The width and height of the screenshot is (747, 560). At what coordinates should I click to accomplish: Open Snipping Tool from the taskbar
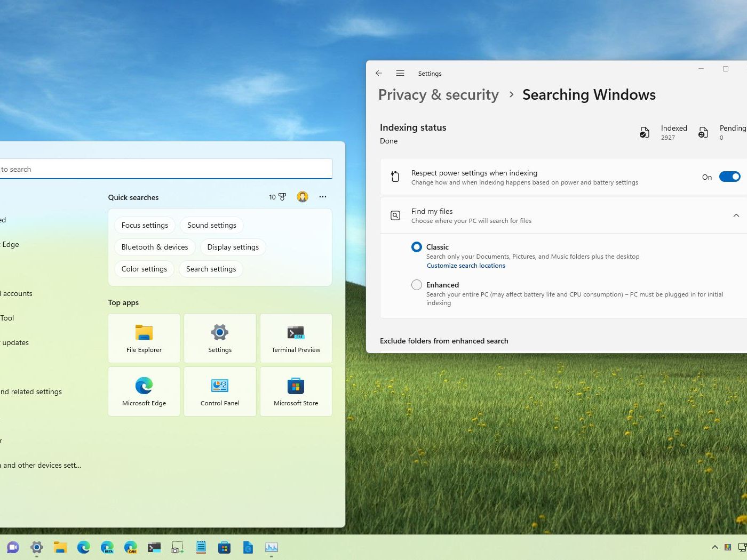[177, 547]
